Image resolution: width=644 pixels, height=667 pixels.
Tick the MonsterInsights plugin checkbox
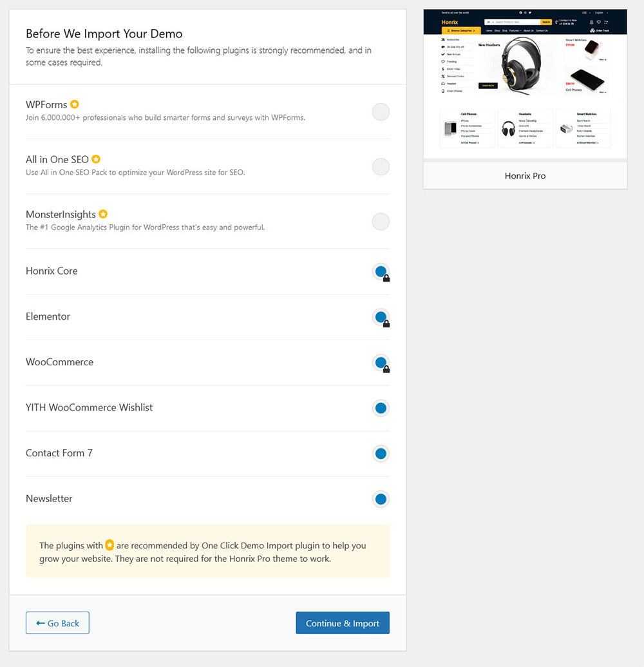tap(381, 222)
